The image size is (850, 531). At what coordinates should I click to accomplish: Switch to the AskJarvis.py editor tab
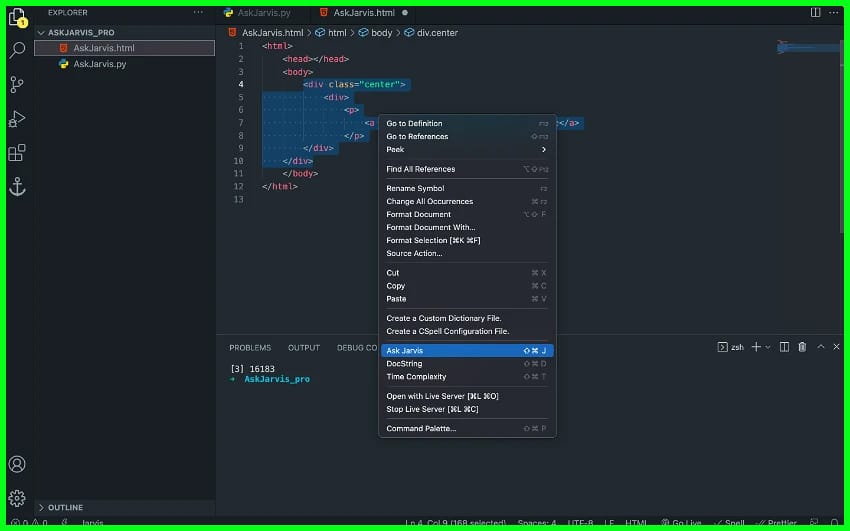click(257, 13)
